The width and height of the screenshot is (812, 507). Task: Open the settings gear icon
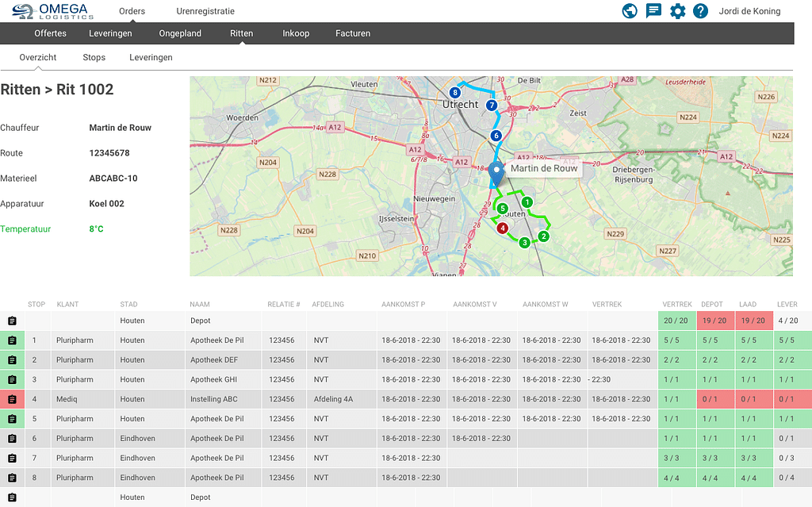(x=677, y=11)
